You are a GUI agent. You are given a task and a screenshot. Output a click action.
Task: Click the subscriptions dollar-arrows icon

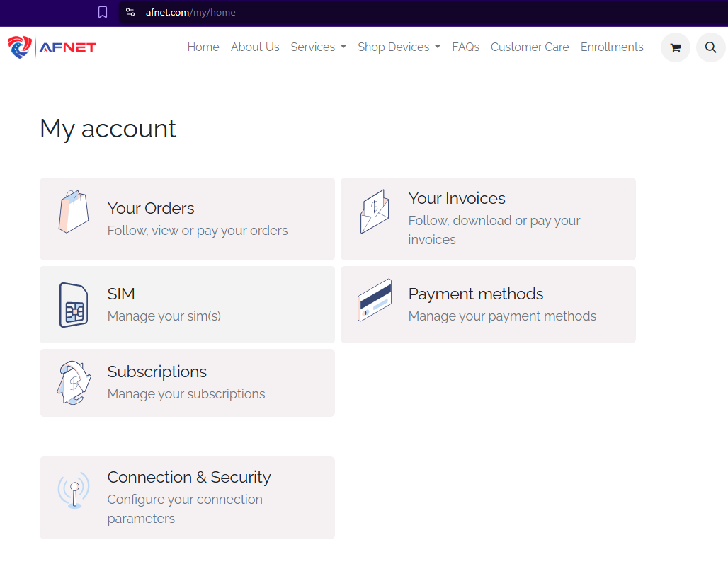74,382
